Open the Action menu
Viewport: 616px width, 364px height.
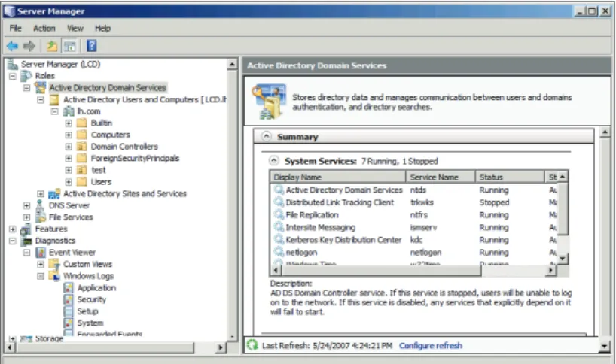[44, 29]
